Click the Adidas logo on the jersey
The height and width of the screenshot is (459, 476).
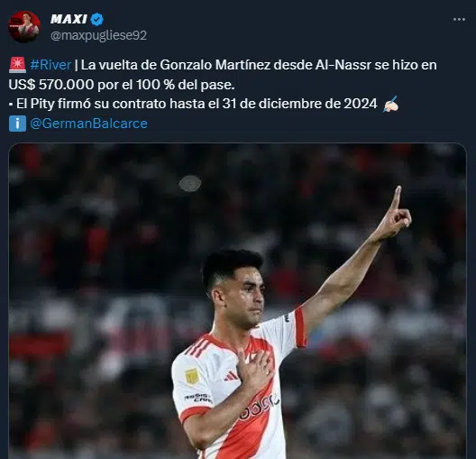(231, 376)
